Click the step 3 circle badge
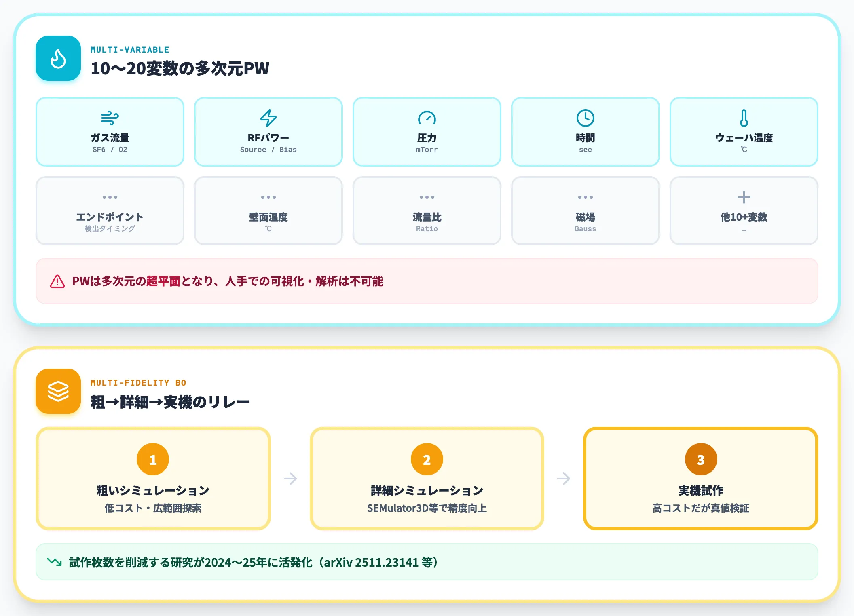 pos(701,460)
